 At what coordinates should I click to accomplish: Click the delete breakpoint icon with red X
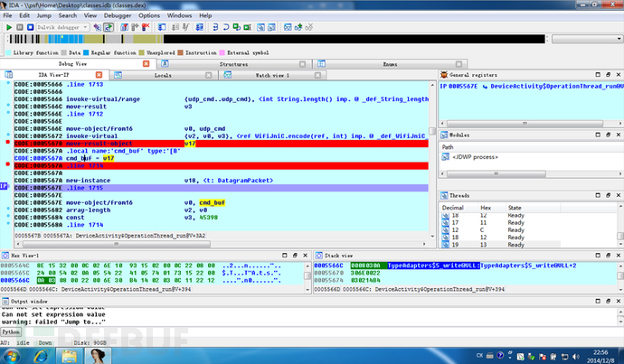pyautogui.click(x=146, y=27)
